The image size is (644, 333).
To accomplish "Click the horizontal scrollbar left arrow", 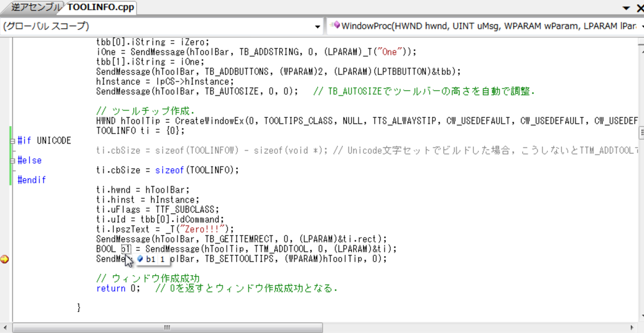I will 6,327.
